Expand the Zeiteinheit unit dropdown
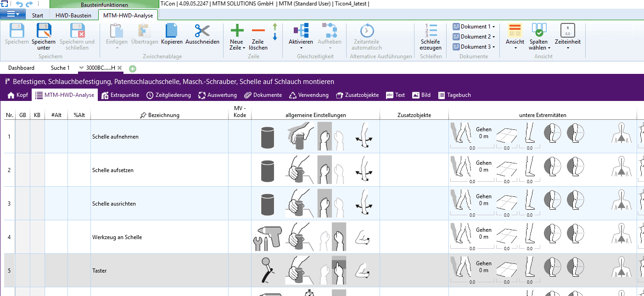The image size is (644, 296). [x=567, y=47]
